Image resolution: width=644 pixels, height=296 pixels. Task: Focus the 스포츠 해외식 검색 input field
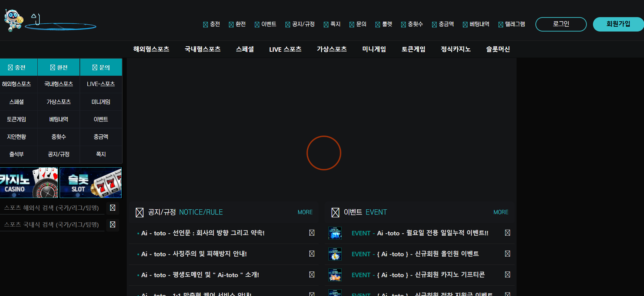pyautogui.click(x=52, y=208)
